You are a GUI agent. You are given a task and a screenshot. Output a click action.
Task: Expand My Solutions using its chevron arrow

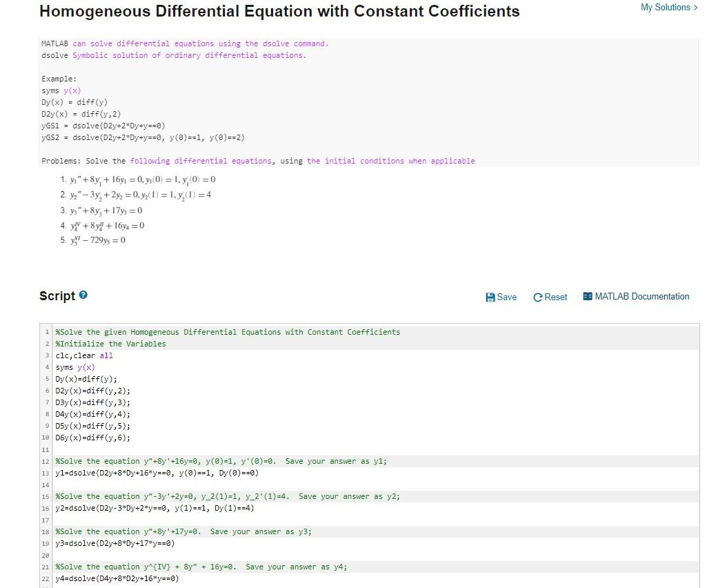(695, 7)
